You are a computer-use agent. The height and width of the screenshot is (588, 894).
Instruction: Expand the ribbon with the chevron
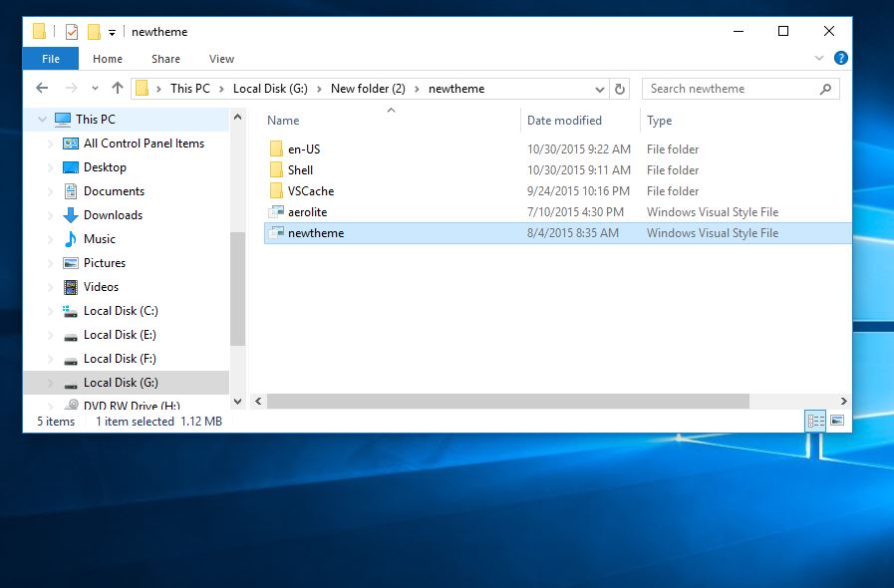point(819,58)
